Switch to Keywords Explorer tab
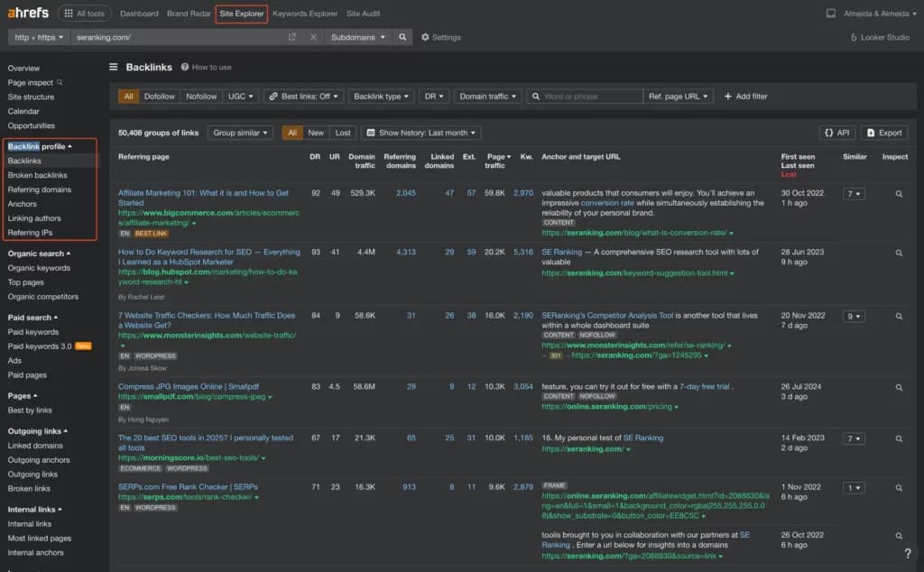Screen dimensions: 924x572 (x=305, y=14)
